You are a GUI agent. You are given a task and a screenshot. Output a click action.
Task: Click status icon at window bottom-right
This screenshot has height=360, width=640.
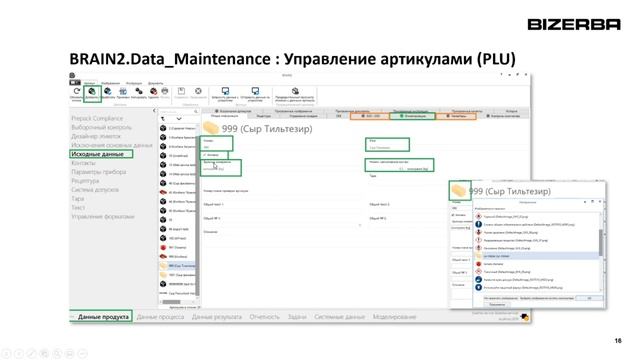525,317
